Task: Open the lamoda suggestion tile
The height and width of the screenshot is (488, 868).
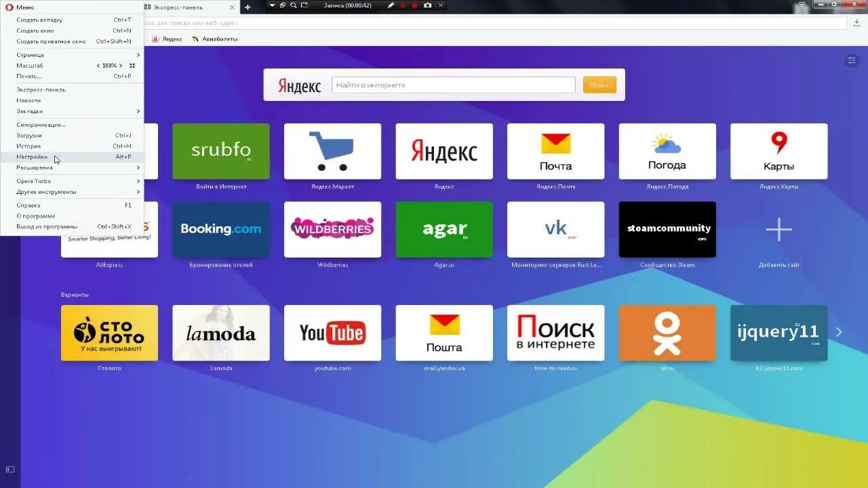Action: click(x=221, y=333)
